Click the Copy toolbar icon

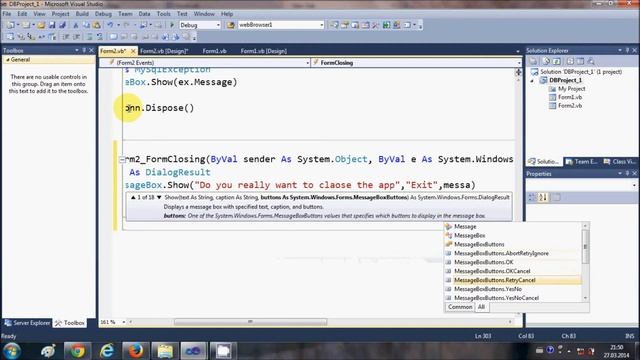[x=86, y=25]
